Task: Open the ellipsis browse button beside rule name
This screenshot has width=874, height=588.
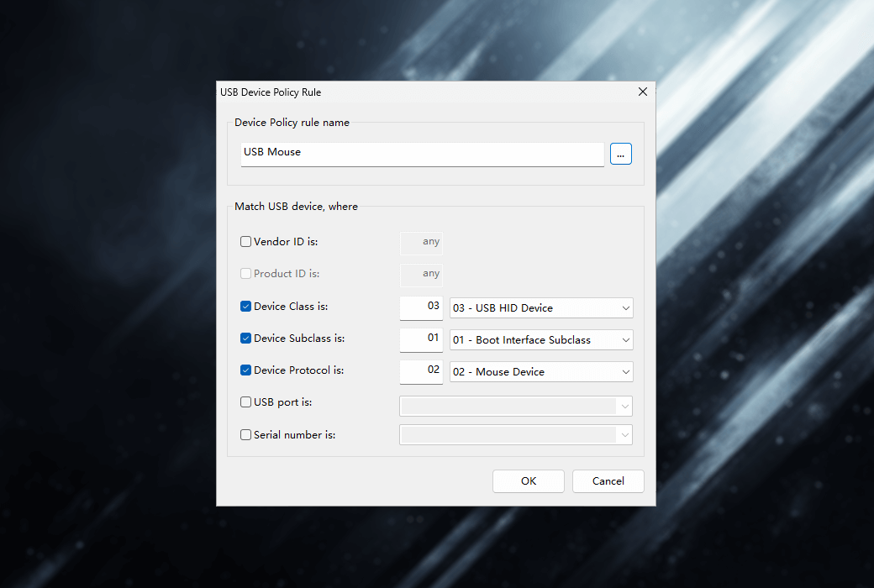Action: point(621,154)
